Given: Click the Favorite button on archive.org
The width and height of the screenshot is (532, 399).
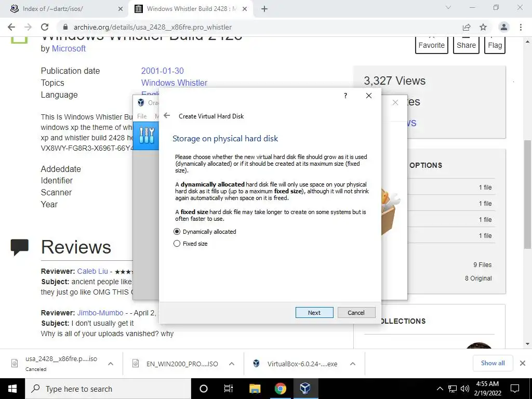Looking at the screenshot, I should tap(432, 45).
